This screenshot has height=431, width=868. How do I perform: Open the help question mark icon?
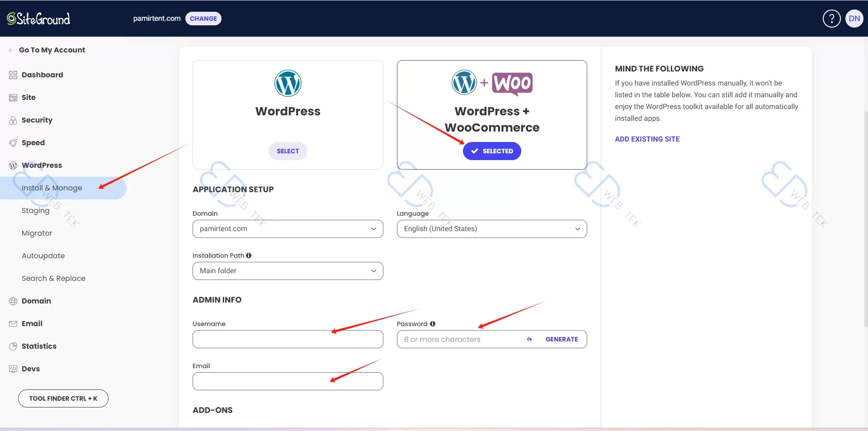pos(831,19)
